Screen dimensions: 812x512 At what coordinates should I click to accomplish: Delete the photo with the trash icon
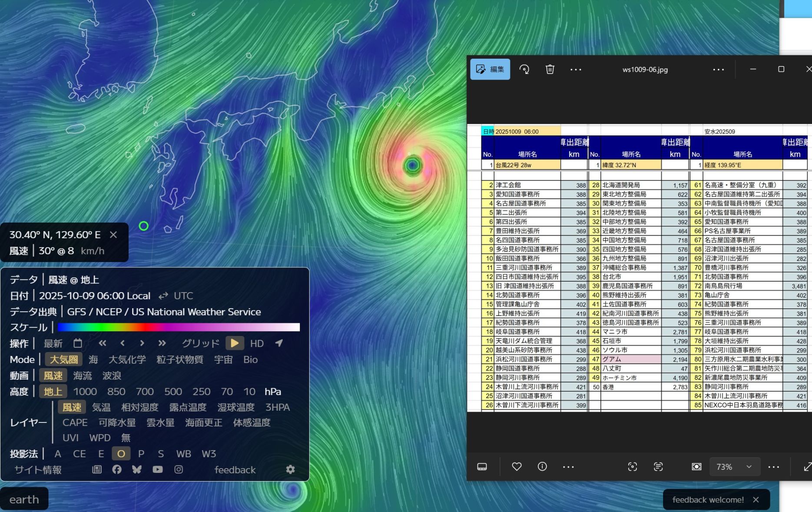click(550, 70)
